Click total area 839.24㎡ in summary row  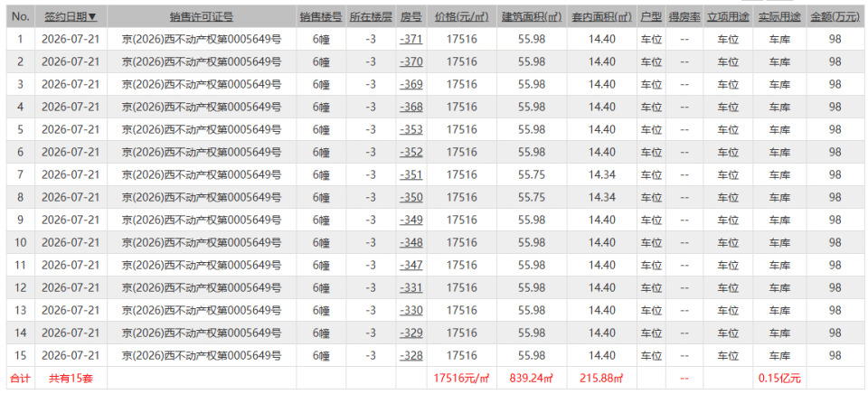[x=532, y=379]
